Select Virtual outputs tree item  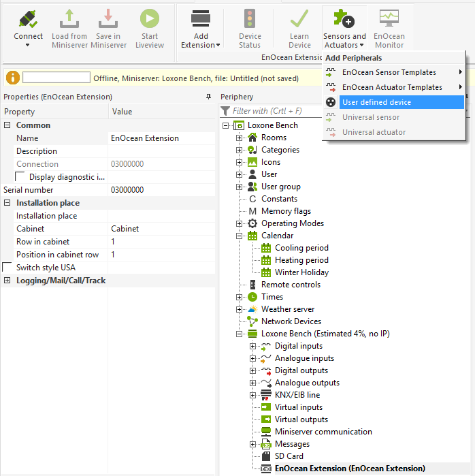(301, 419)
